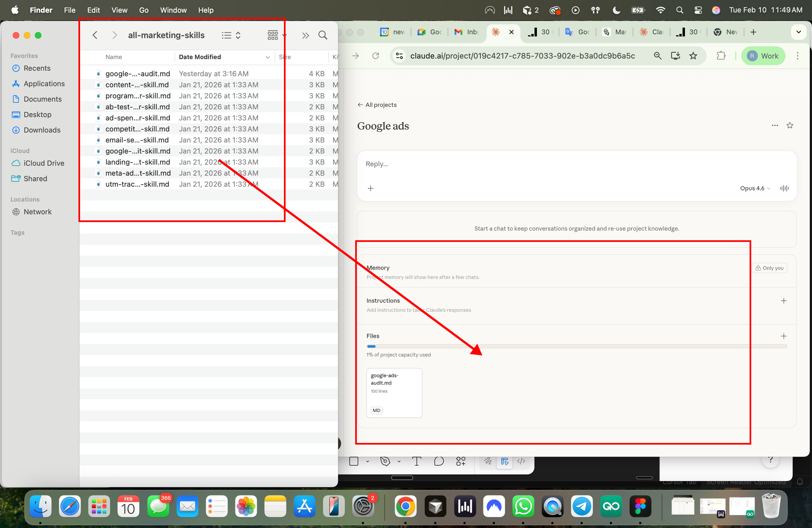Open the search icon in Finder toolbar
This screenshot has height=528, width=812.
pos(323,35)
